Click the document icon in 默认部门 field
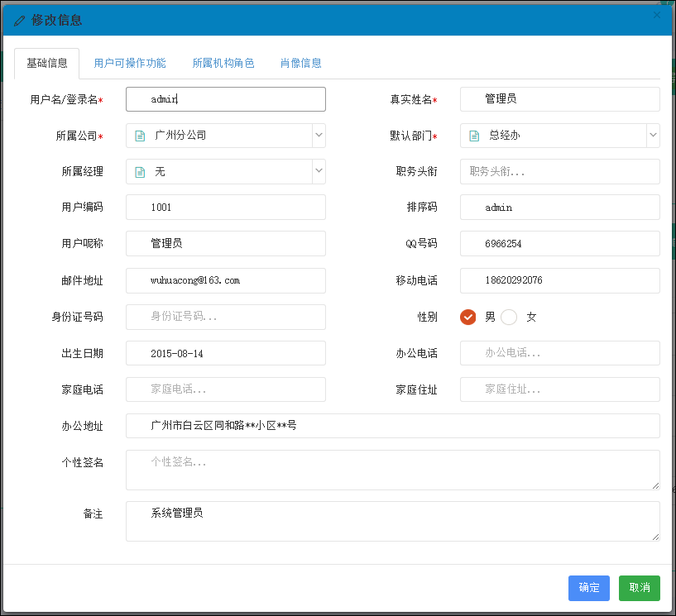The width and height of the screenshot is (676, 616). coord(474,136)
